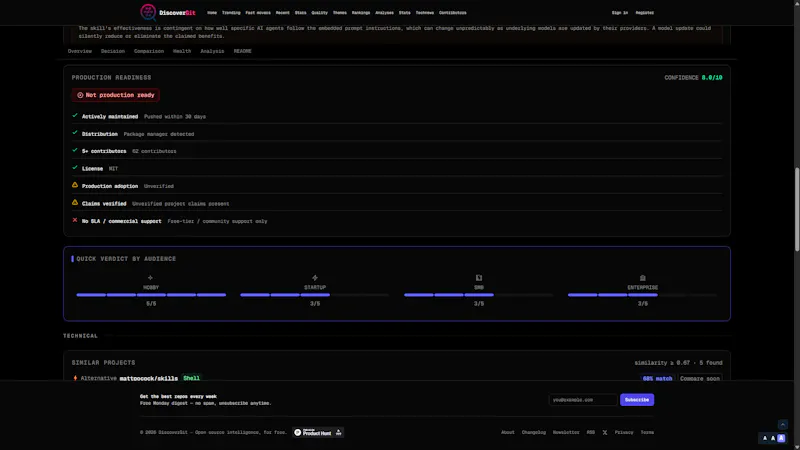Viewport: 800px width, 450px height.
Task: Click the green check beside Actively maintained
Action: tap(75, 116)
